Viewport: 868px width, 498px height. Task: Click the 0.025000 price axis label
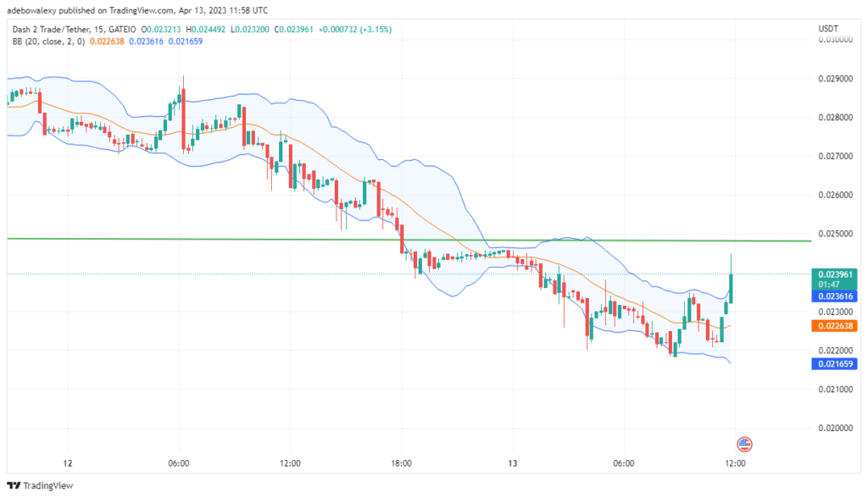pyautogui.click(x=835, y=234)
